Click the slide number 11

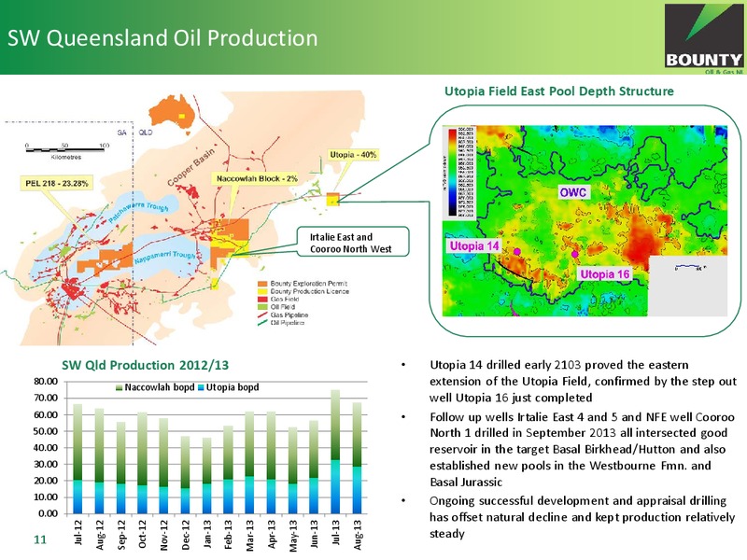pyautogui.click(x=40, y=539)
